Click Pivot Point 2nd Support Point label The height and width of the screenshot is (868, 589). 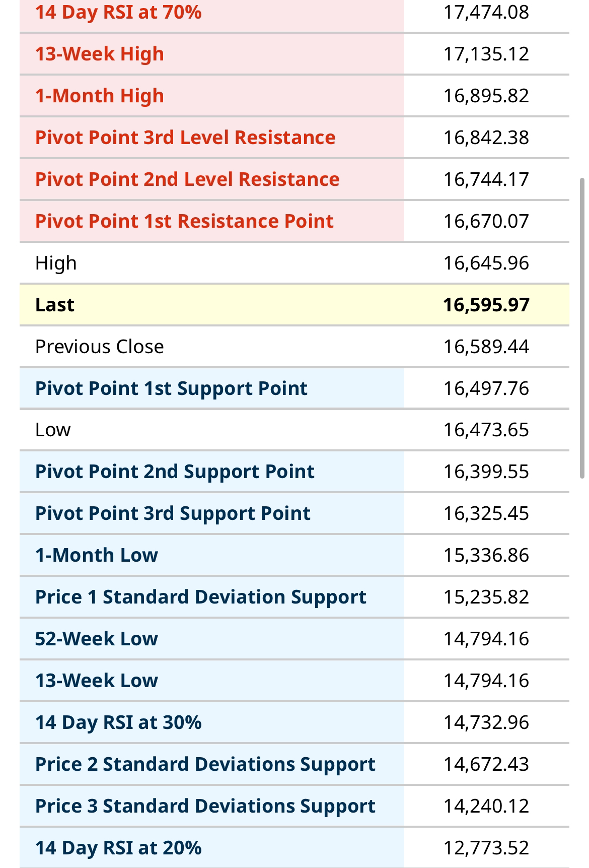[175, 472]
